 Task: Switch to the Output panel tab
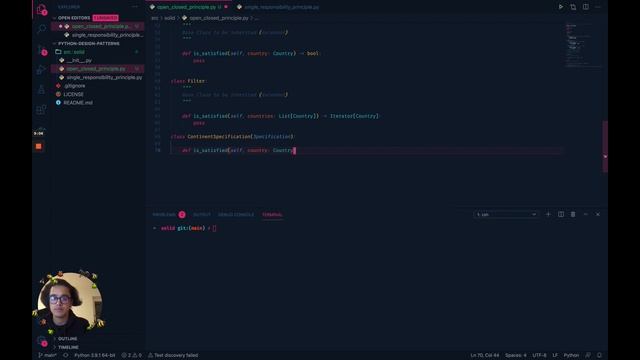click(x=202, y=215)
